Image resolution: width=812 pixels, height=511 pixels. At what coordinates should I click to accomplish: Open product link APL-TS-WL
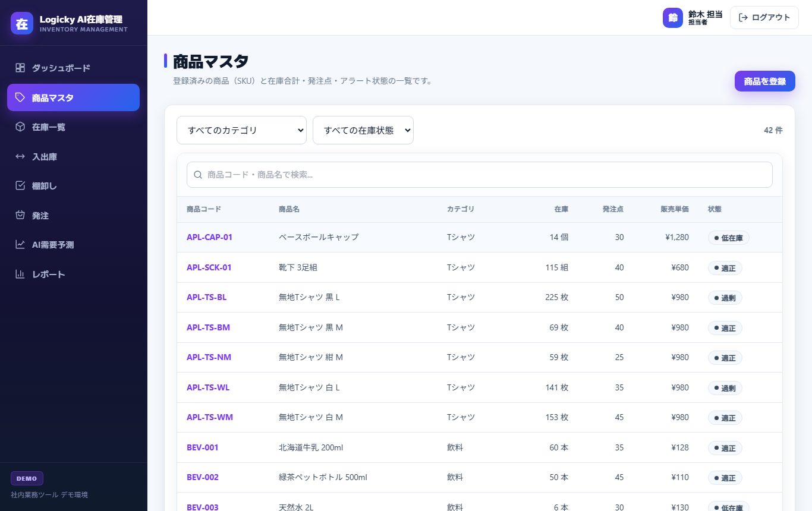(208, 387)
